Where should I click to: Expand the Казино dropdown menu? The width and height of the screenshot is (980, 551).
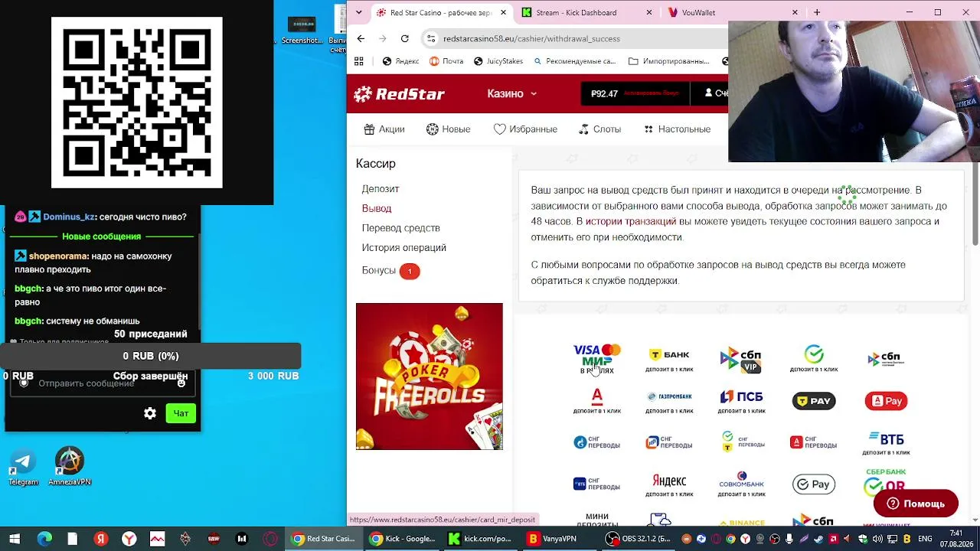(x=512, y=93)
